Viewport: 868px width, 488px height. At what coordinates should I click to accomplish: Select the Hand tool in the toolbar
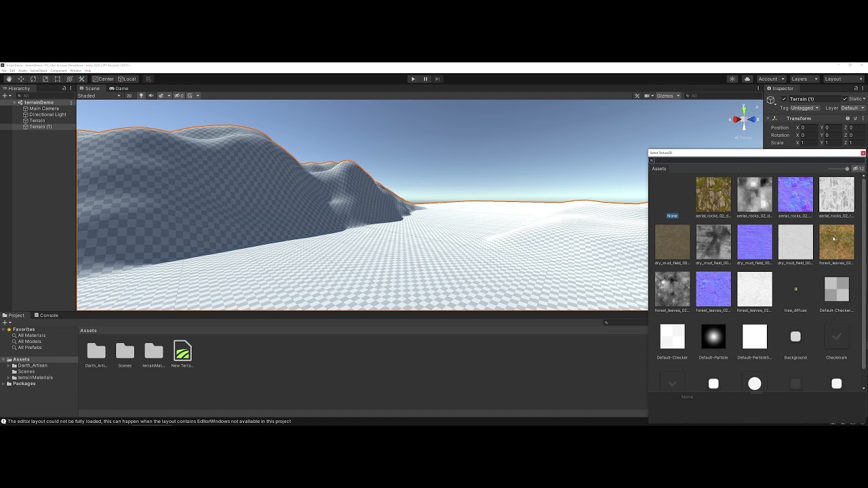pyautogui.click(x=9, y=79)
